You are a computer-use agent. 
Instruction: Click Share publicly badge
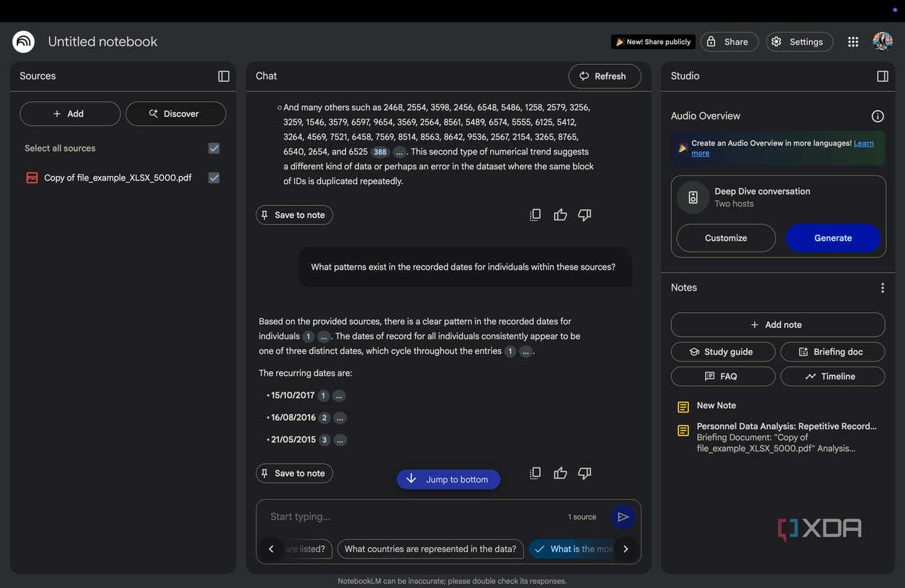pyautogui.click(x=653, y=42)
